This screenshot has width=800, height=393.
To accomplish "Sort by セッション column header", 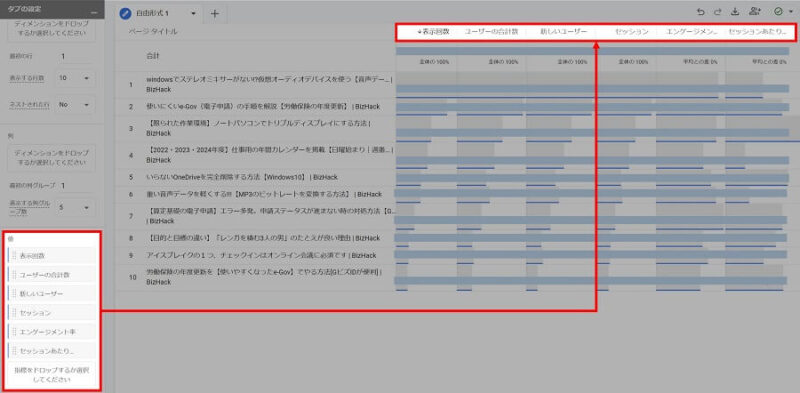I will click(x=631, y=32).
